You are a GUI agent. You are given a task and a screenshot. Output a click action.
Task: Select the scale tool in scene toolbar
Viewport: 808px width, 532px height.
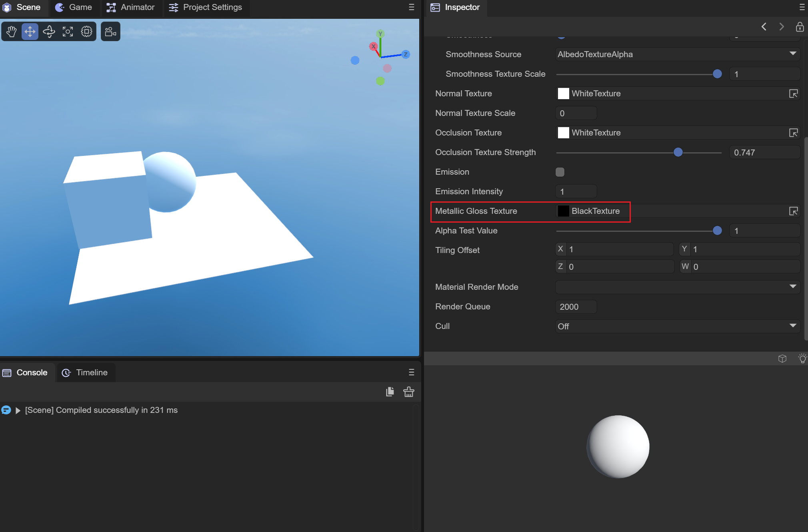pos(68,31)
